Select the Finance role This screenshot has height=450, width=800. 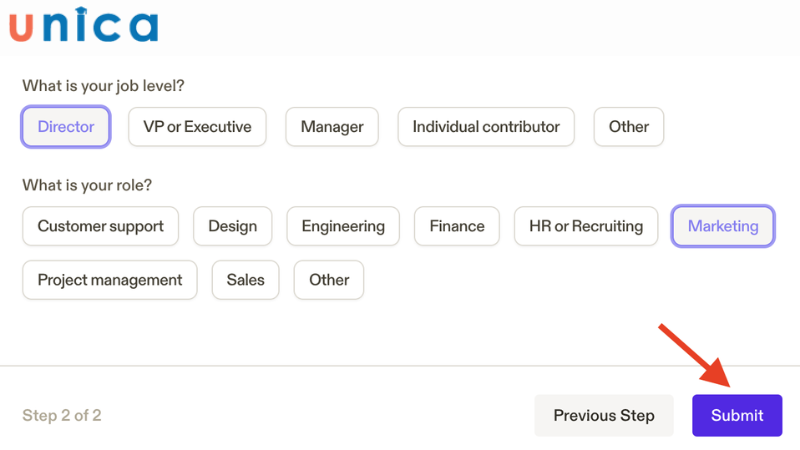point(457,226)
